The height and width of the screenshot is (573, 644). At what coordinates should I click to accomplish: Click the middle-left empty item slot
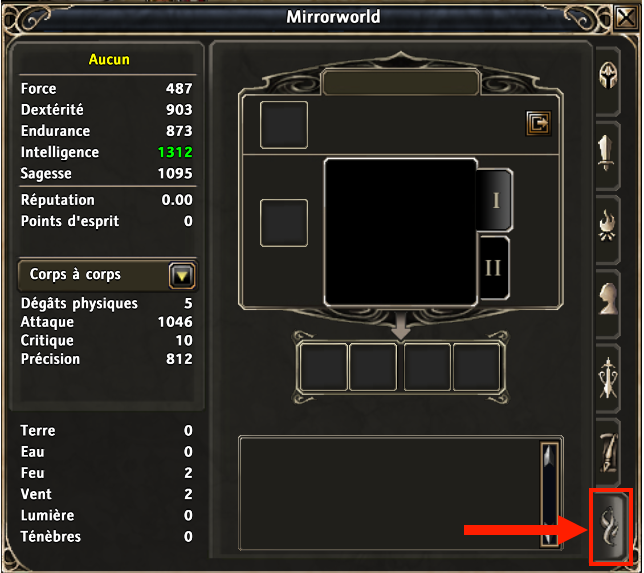coord(284,223)
